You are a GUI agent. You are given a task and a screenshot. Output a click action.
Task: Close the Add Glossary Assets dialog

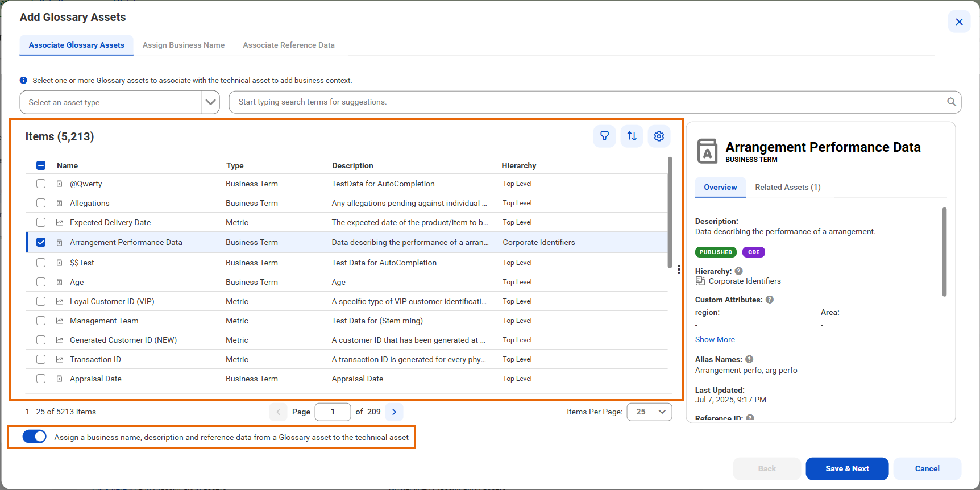[959, 22]
